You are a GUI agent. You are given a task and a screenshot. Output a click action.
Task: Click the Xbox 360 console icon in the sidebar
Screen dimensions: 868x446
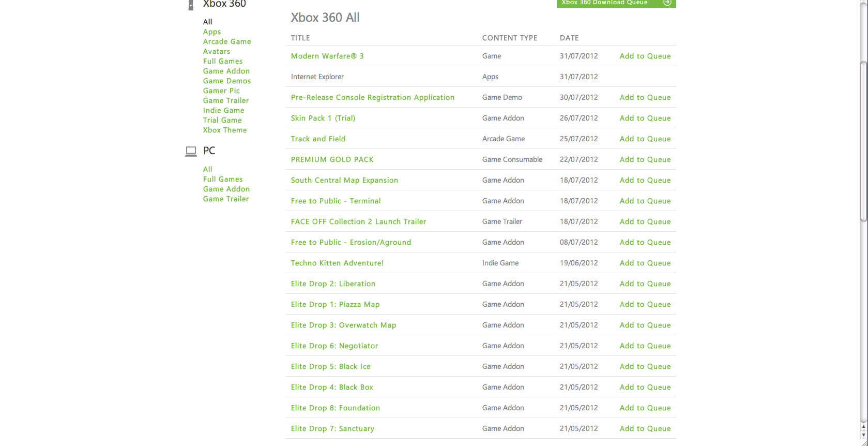click(x=191, y=5)
